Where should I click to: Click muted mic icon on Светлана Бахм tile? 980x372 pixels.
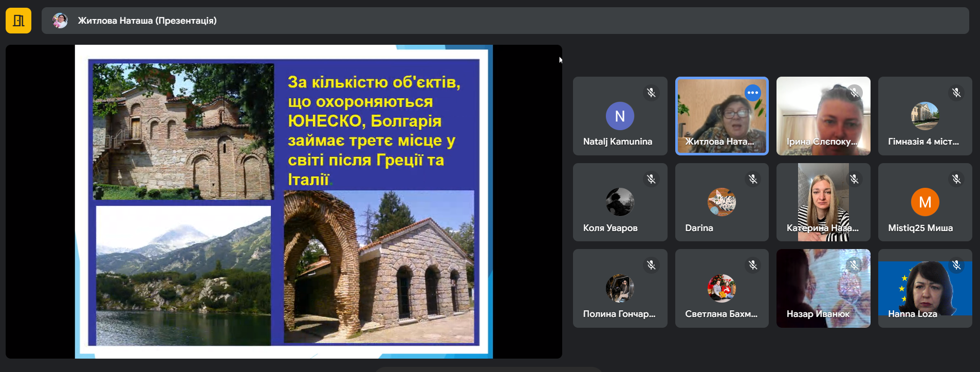pyautogui.click(x=752, y=265)
